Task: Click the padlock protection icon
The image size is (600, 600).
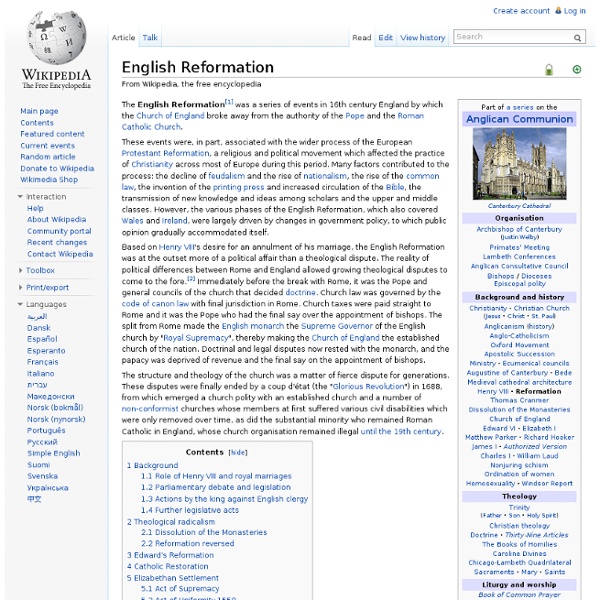Action: tap(549, 70)
